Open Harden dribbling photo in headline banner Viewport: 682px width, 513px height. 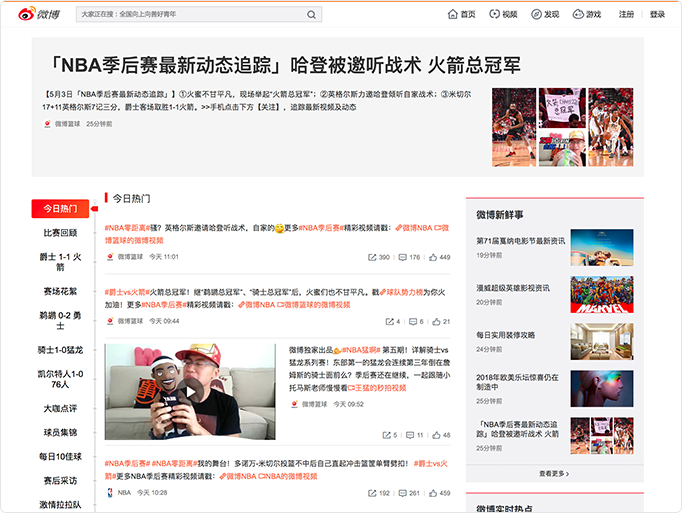(514, 127)
